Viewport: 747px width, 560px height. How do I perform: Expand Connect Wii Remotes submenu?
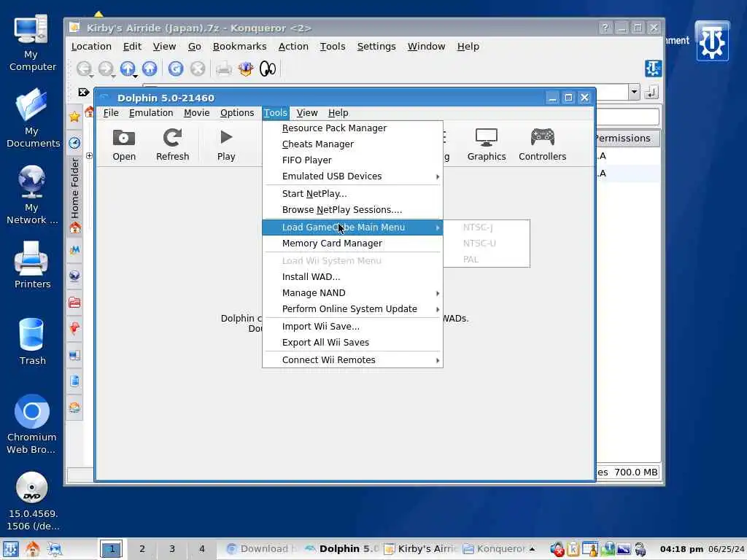click(352, 360)
